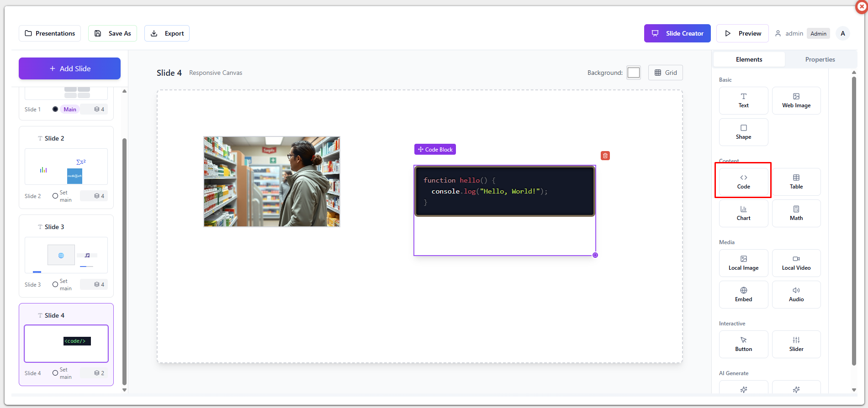Toggle the Grid on the canvas
868x408 pixels.
(665, 73)
